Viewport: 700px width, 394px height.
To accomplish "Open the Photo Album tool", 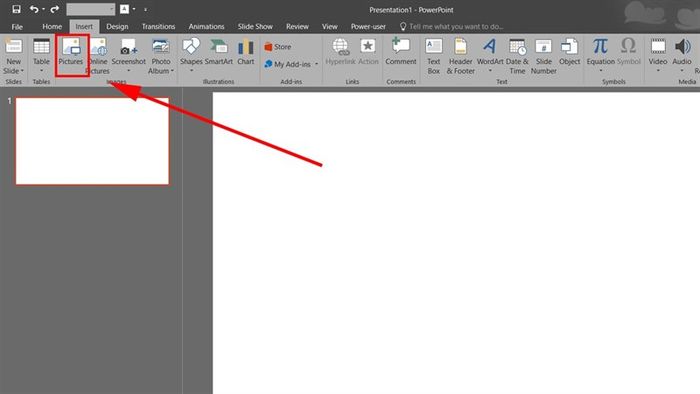I will pyautogui.click(x=161, y=56).
